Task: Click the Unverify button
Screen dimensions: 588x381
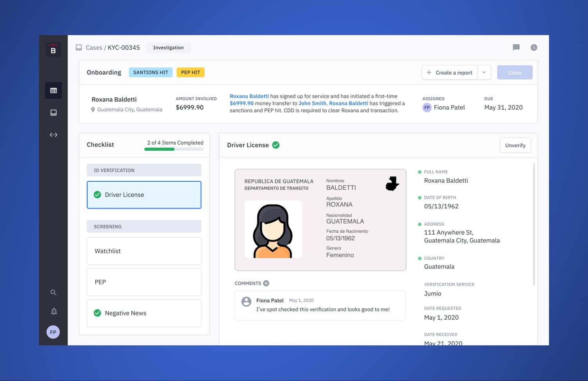Action: click(x=515, y=145)
